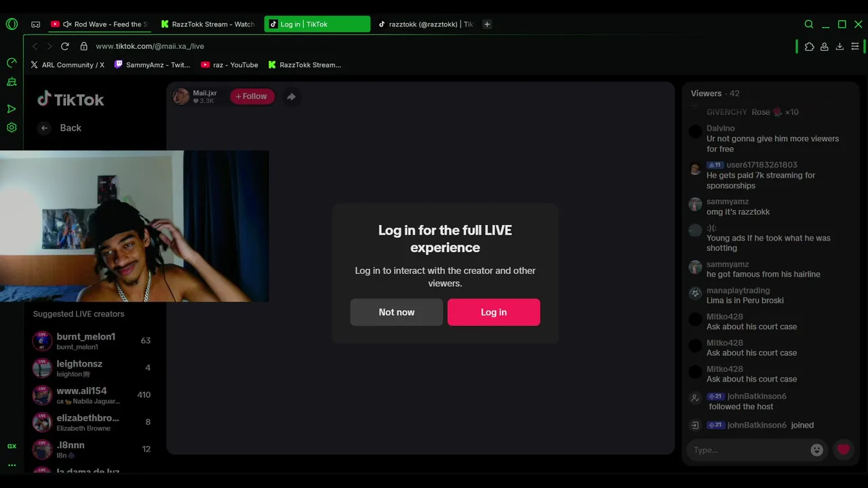Open GX Control in the sidebar
The width and height of the screenshot is (868, 488).
[12, 63]
